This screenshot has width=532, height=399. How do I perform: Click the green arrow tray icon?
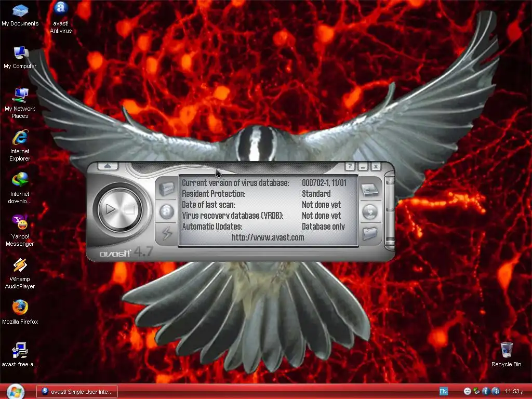476,391
